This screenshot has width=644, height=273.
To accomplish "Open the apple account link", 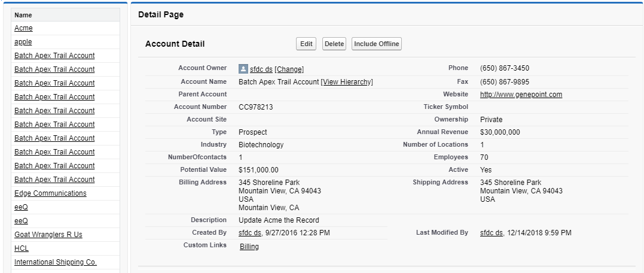I will click(23, 42).
